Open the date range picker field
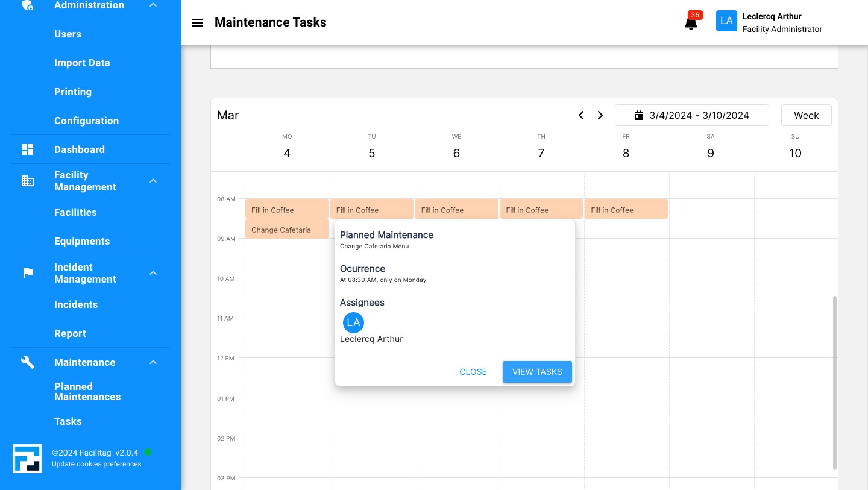This screenshot has height=490, width=868. 691,115
